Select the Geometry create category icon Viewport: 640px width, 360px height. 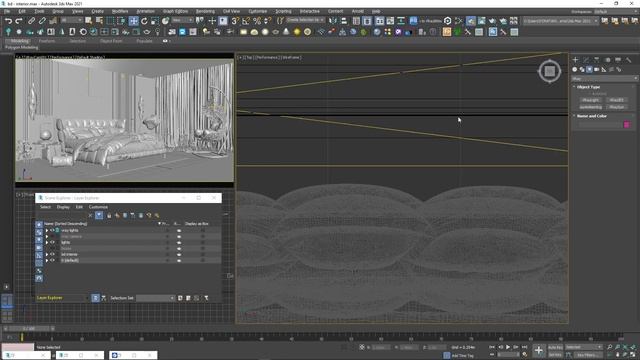pyautogui.click(x=575, y=69)
